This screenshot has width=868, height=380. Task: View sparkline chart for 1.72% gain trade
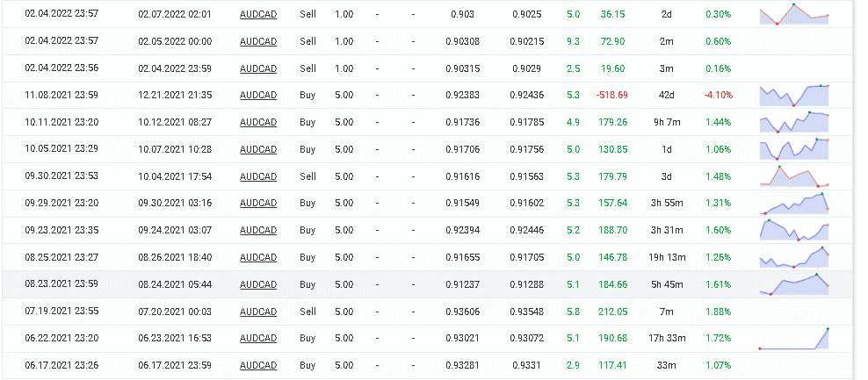794,338
